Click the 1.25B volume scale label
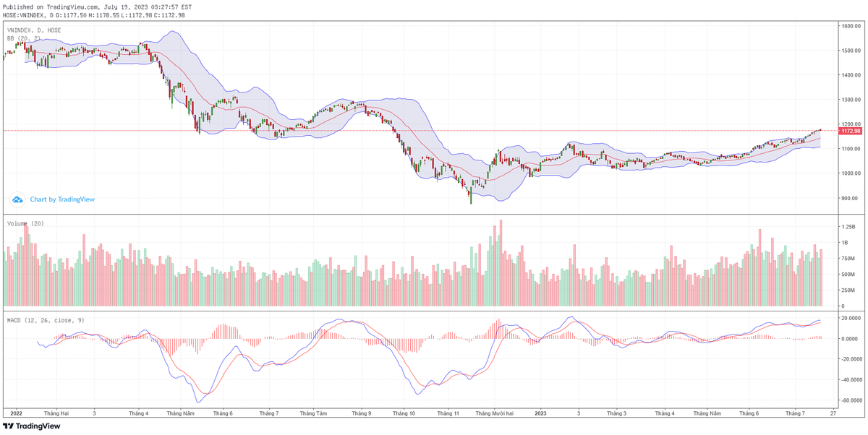Screen dimensions: 868x435 [847, 226]
